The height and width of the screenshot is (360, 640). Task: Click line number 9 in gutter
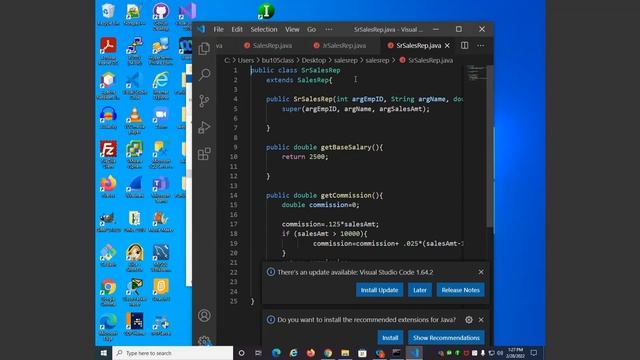235,147
